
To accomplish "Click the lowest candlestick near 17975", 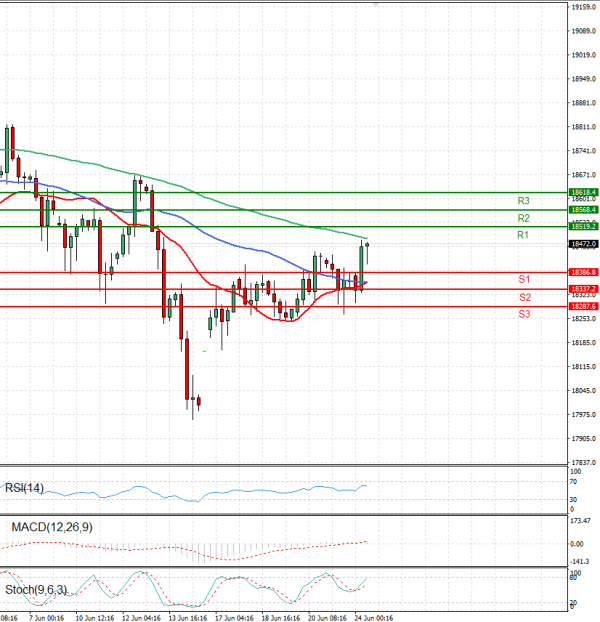I will 193,397.
